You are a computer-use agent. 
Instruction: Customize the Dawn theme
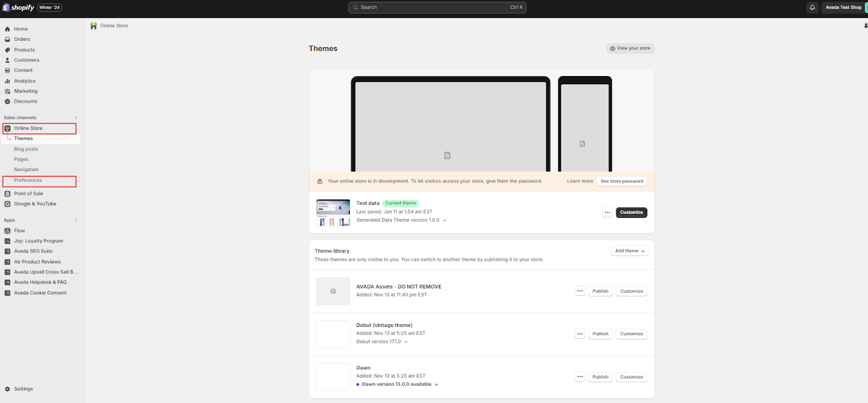(631, 377)
